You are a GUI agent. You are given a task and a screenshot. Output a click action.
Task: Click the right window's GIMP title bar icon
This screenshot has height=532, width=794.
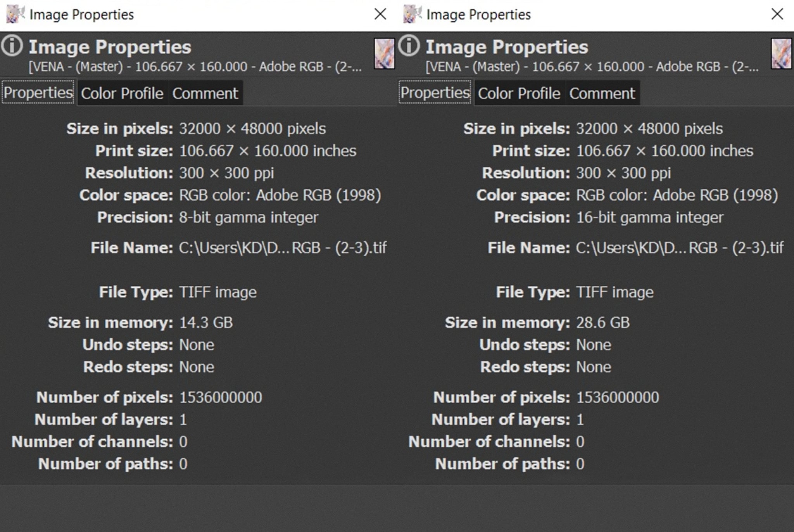pyautogui.click(x=412, y=14)
